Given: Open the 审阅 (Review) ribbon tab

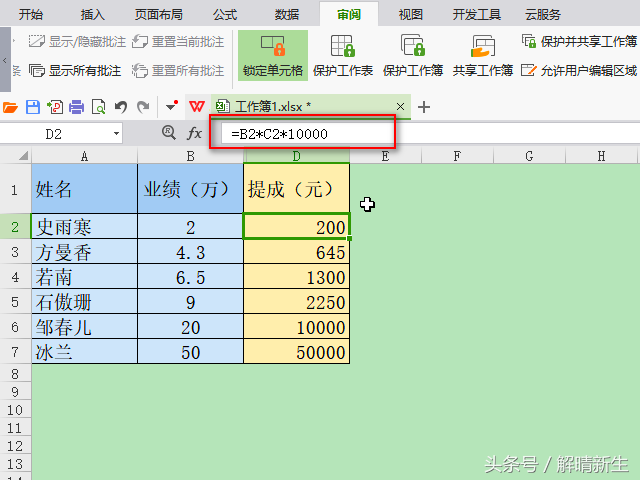Looking at the screenshot, I should [x=349, y=15].
